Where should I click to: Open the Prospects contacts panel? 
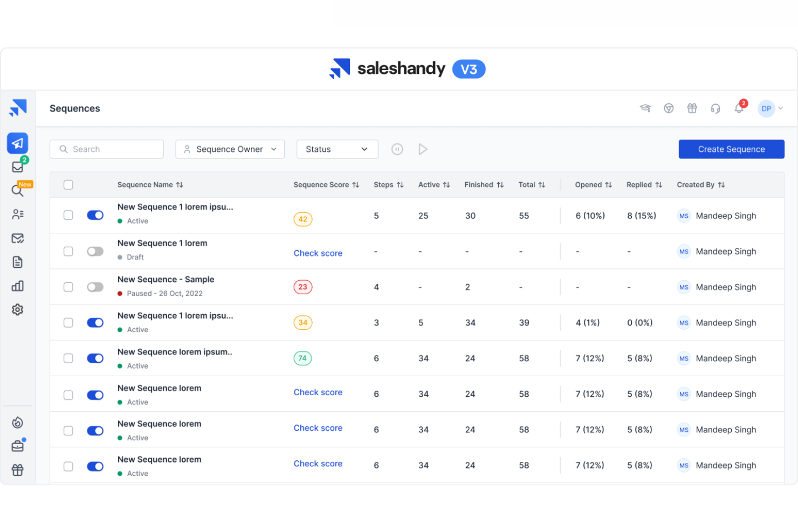coord(18,213)
